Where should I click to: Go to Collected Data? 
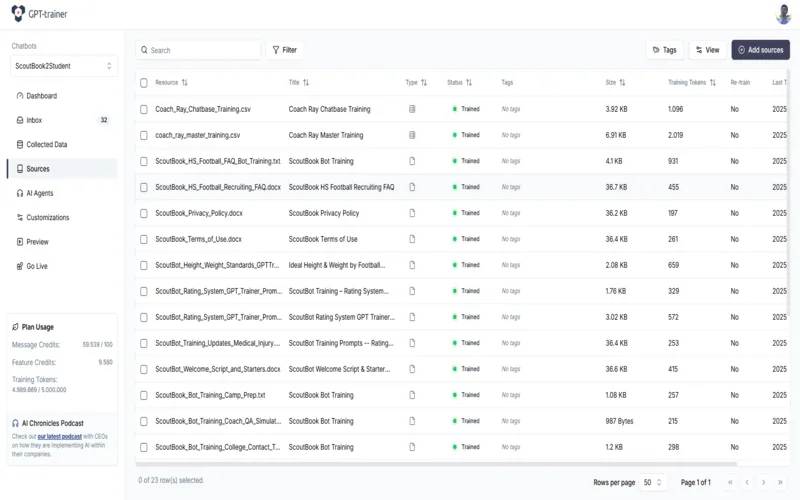tap(62, 144)
